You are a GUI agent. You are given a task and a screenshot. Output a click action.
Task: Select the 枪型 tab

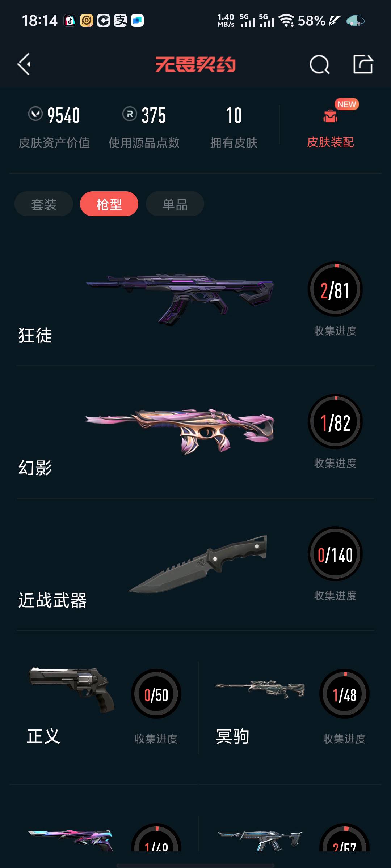[x=109, y=204]
